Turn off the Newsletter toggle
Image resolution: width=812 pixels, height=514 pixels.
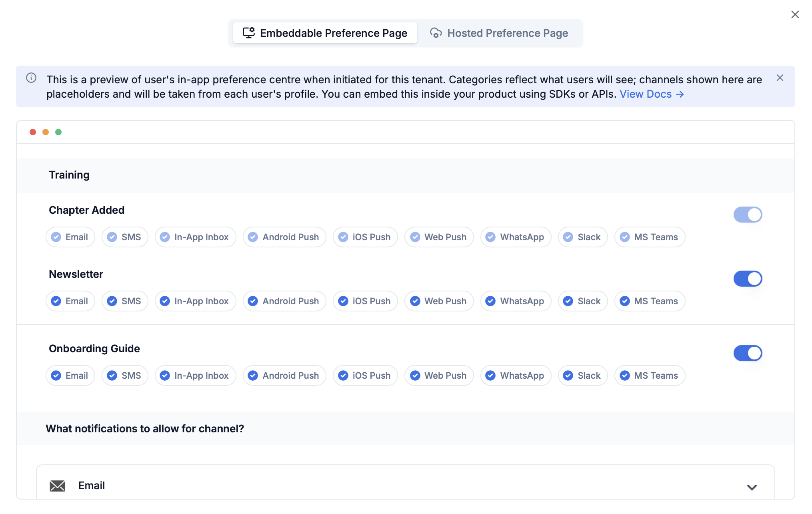pyautogui.click(x=747, y=279)
